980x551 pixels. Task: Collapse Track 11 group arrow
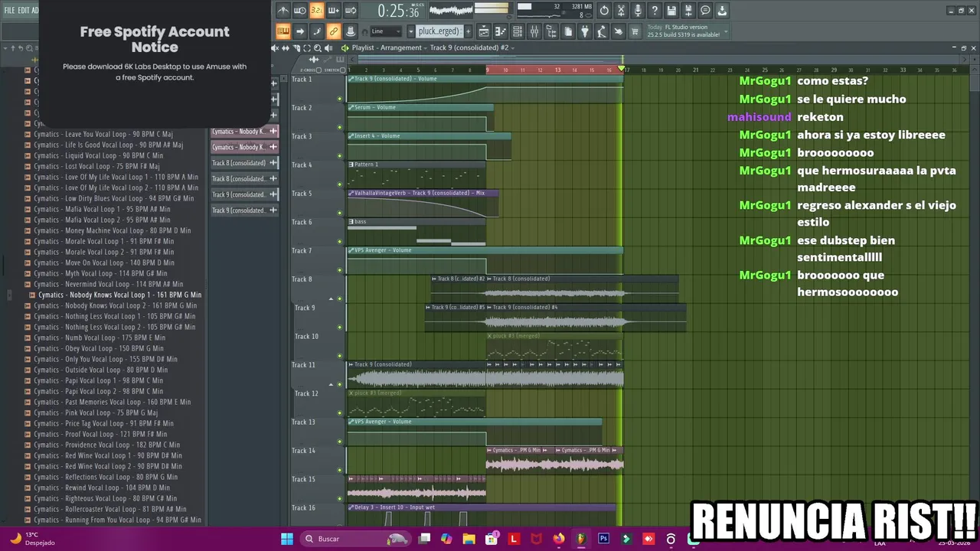(x=332, y=384)
